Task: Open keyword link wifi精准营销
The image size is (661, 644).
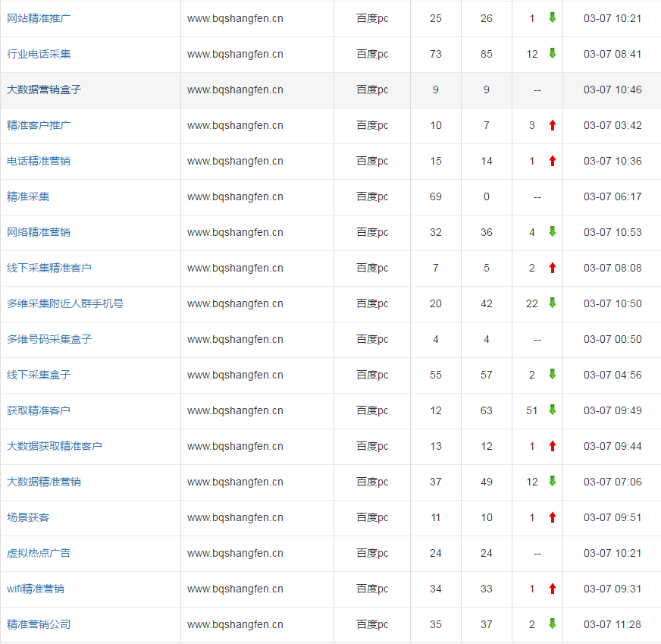Action: pyautogui.click(x=36, y=589)
